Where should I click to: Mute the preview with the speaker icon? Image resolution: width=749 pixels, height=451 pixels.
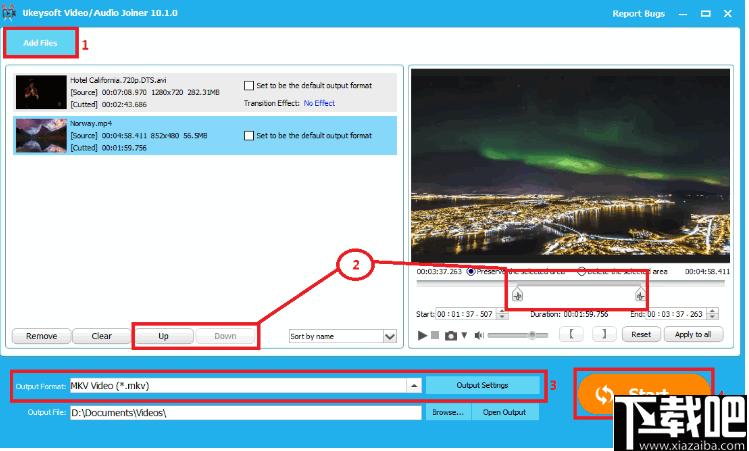[479, 336]
